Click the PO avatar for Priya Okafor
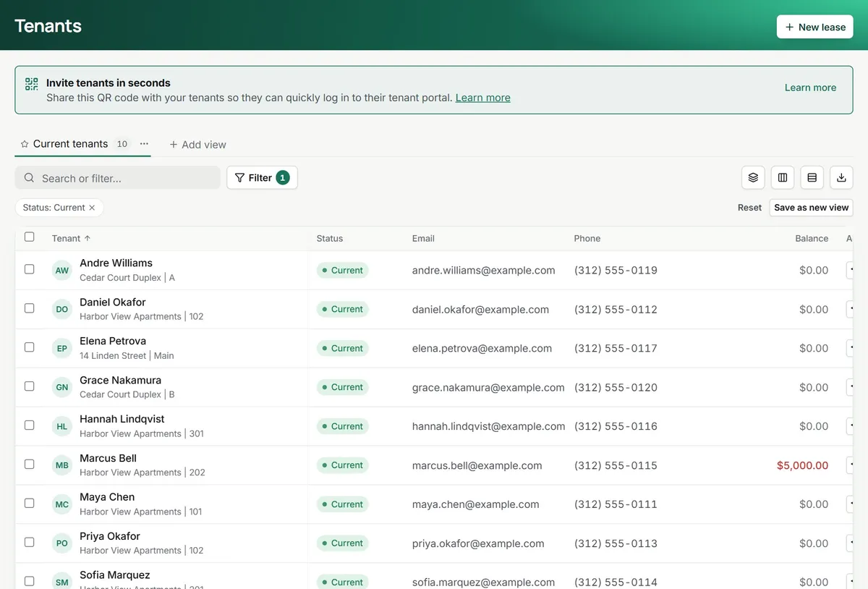The image size is (868, 589). [x=62, y=543]
